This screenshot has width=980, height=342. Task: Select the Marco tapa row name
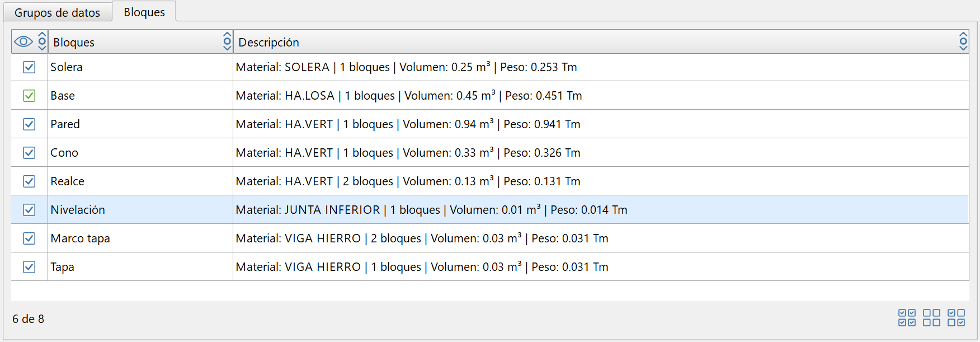click(x=80, y=238)
